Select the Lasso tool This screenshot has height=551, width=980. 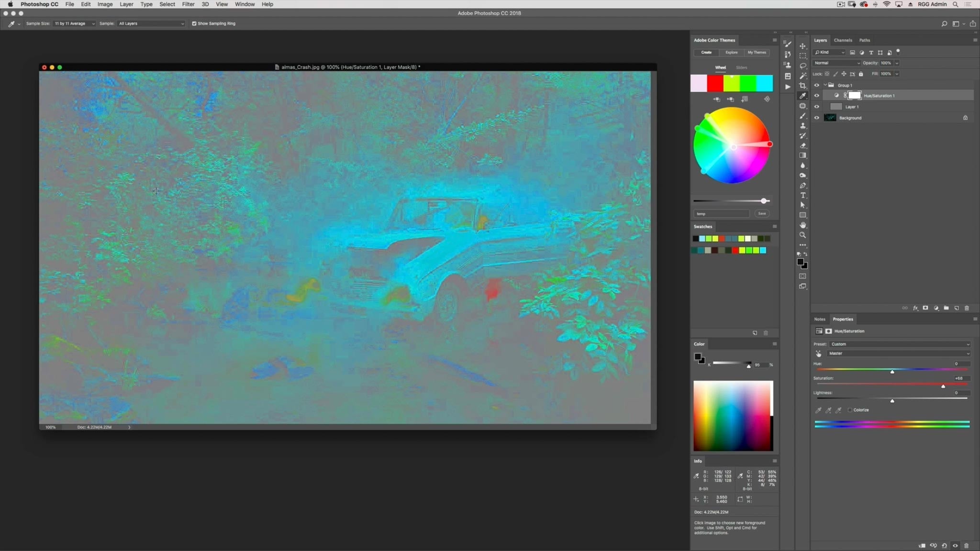pyautogui.click(x=802, y=66)
